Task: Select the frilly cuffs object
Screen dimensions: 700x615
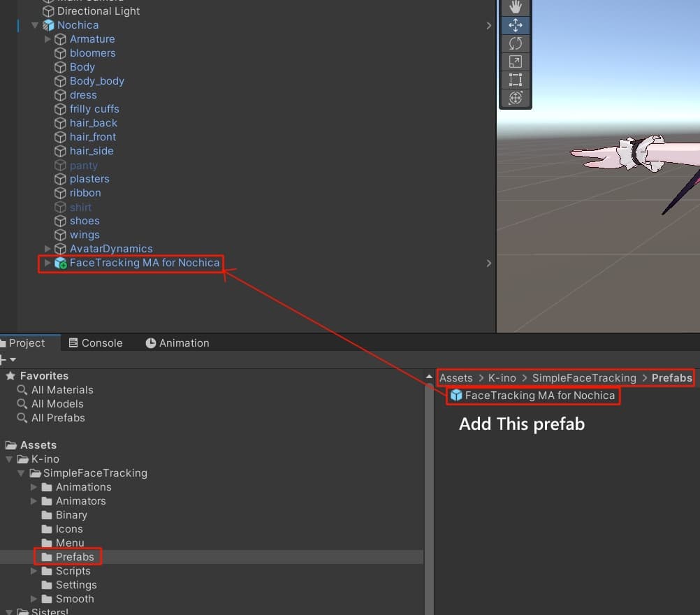Action: coord(94,109)
